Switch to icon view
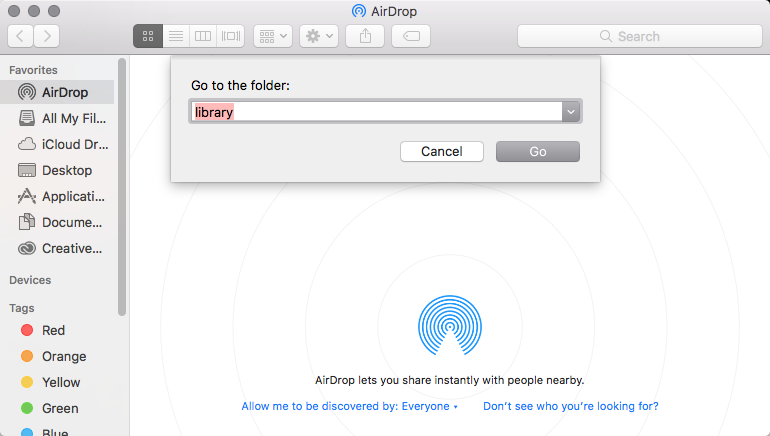 [x=148, y=36]
